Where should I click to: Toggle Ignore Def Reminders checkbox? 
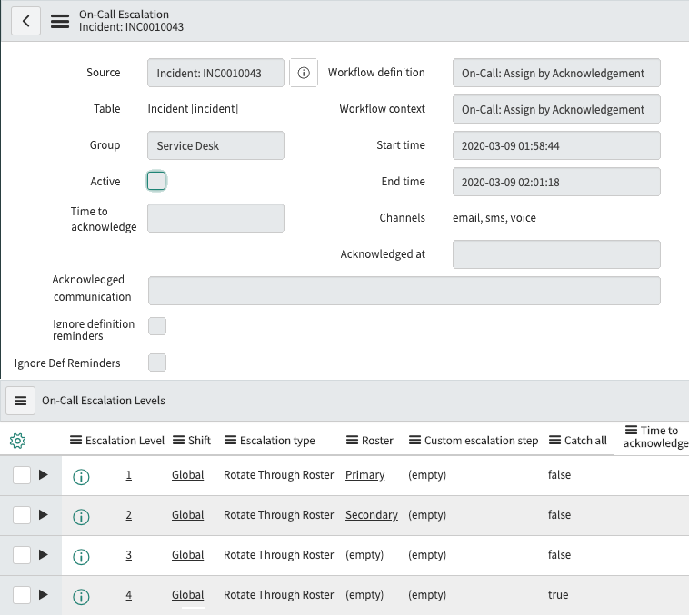pyautogui.click(x=157, y=363)
